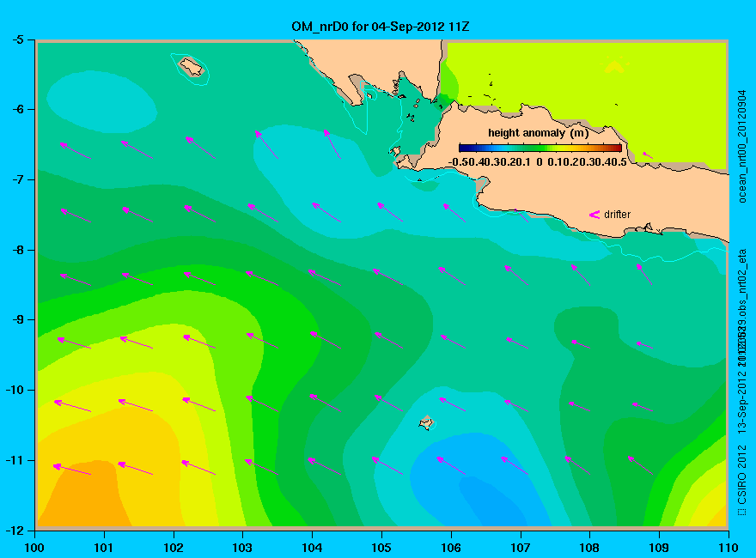Click the longitude label 103
The image size is (756, 558).
coord(242,548)
